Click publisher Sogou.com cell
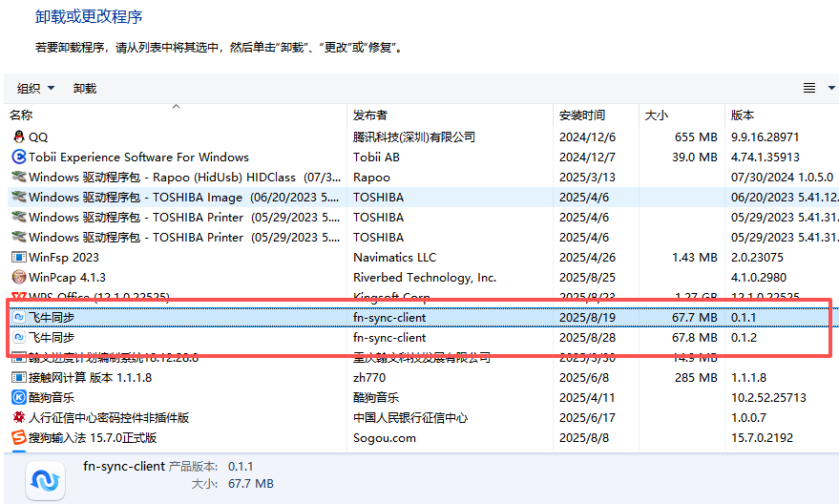The height and width of the screenshot is (504, 839). click(x=385, y=437)
